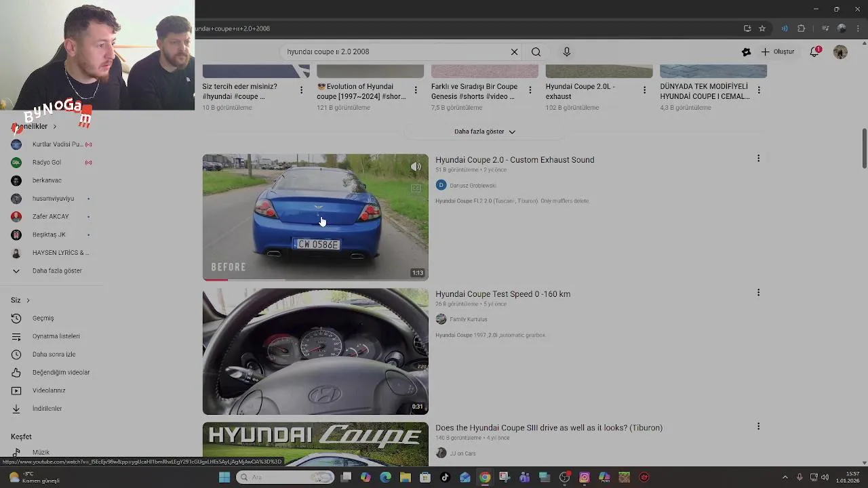The width and height of the screenshot is (868, 488).
Task: Start voice search with the microphone icon
Action: coord(567,52)
